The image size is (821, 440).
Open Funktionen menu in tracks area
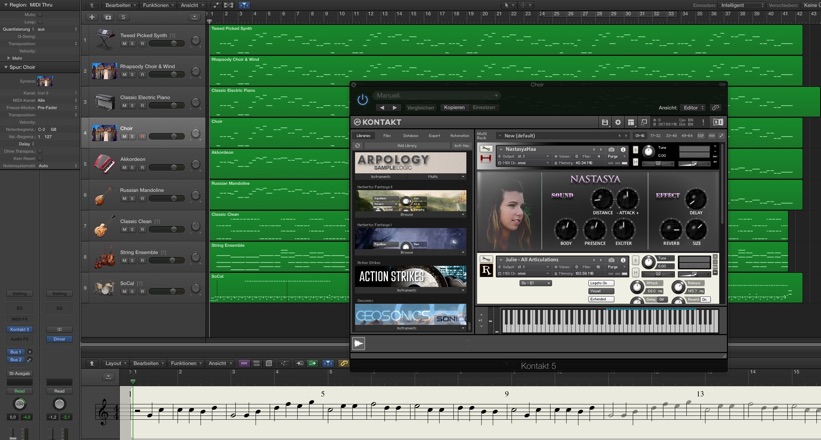(158, 5)
